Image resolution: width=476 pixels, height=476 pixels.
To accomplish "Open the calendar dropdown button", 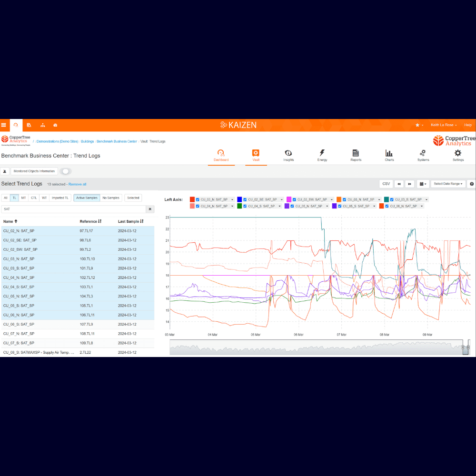I will (423, 184).
